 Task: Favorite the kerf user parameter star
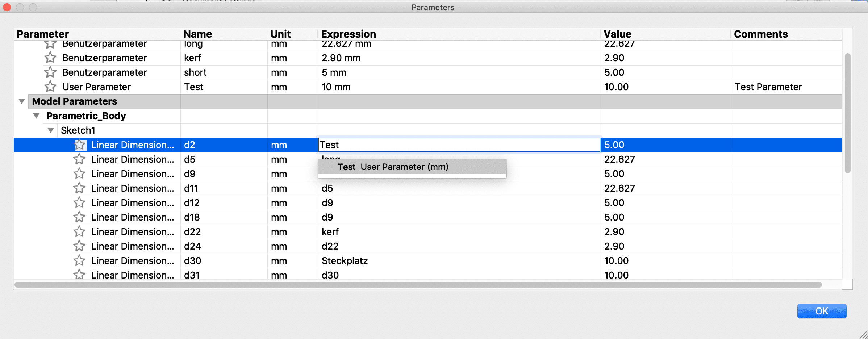pos(50,58)
